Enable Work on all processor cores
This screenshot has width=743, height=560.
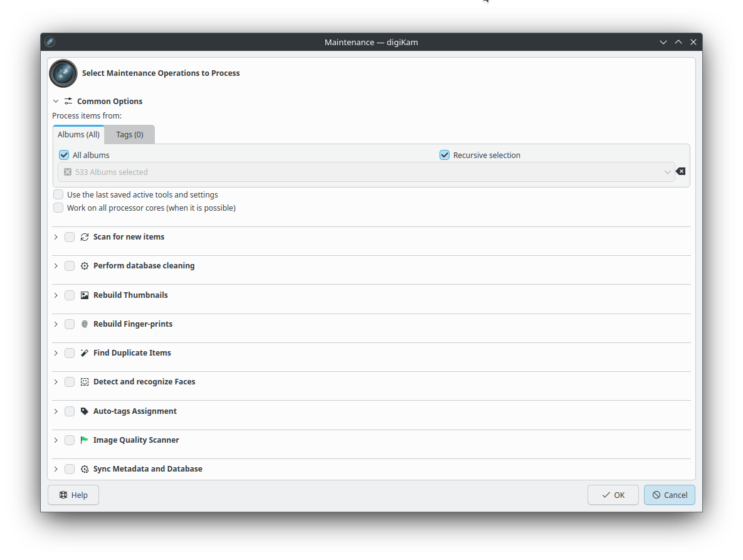58,208
